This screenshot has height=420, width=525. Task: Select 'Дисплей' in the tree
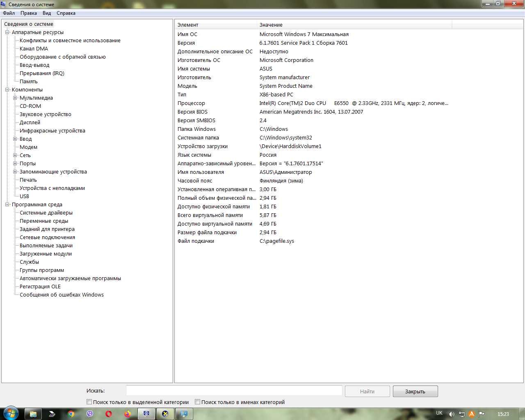click(x=30, y=123)
